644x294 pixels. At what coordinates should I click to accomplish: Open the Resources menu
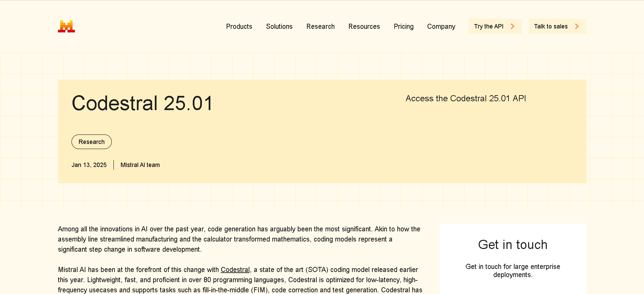click(x=364, y=26)
